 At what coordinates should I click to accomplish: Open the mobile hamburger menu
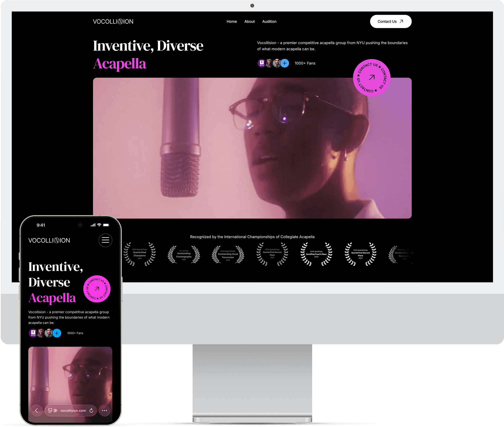[105, 240]
